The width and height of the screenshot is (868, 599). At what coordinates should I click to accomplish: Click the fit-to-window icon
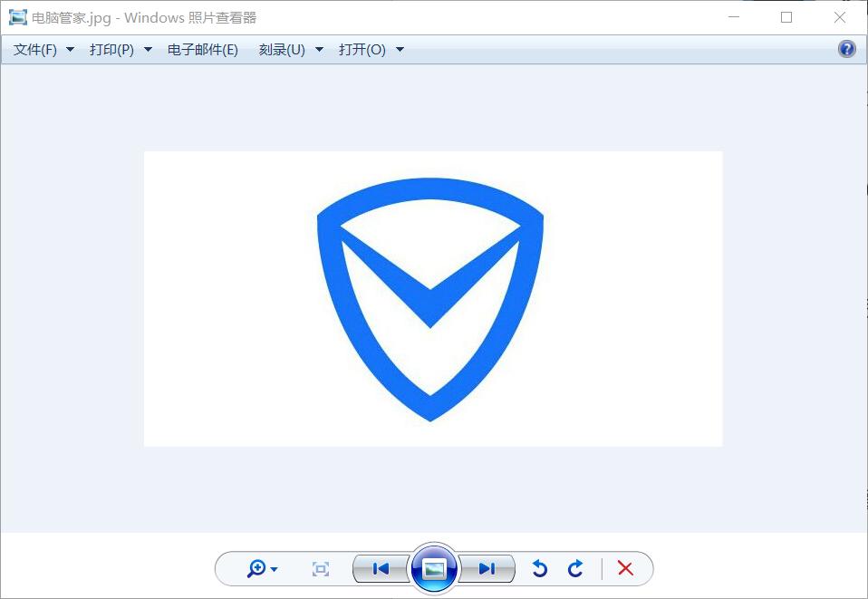point(319,568)
